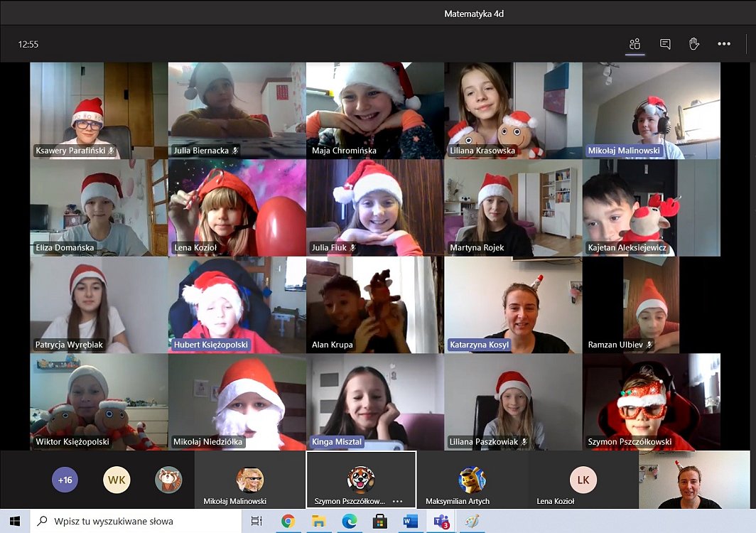The image size is (756, 533).
Task: Select Eliza Domańska's video tile
Action: (x=99, y=208)
